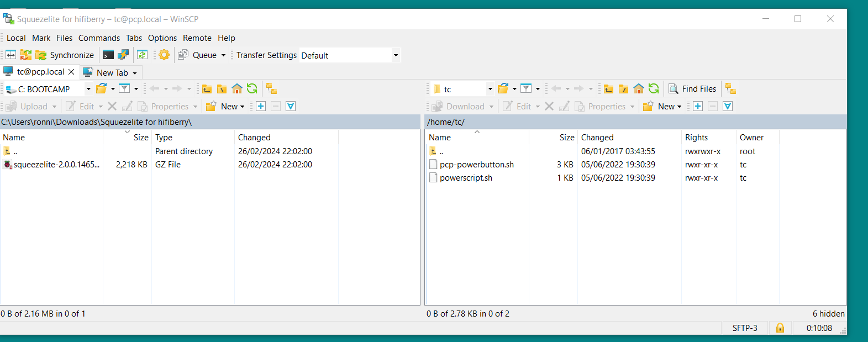Image resolution: width=868 pixels, height=342 pixels.
Task: Click the Synchronize button
Action: pyautogui.click(x=65, y=55)
